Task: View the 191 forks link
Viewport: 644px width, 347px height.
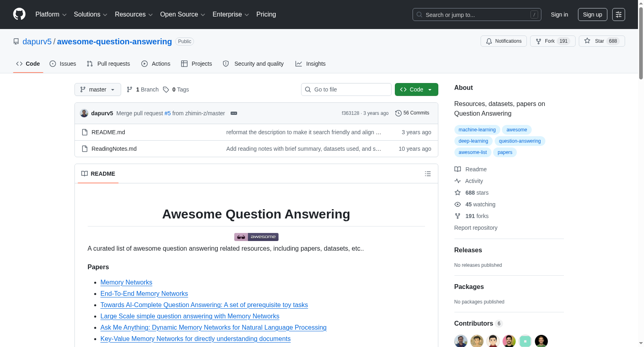Action: [471, 216]
